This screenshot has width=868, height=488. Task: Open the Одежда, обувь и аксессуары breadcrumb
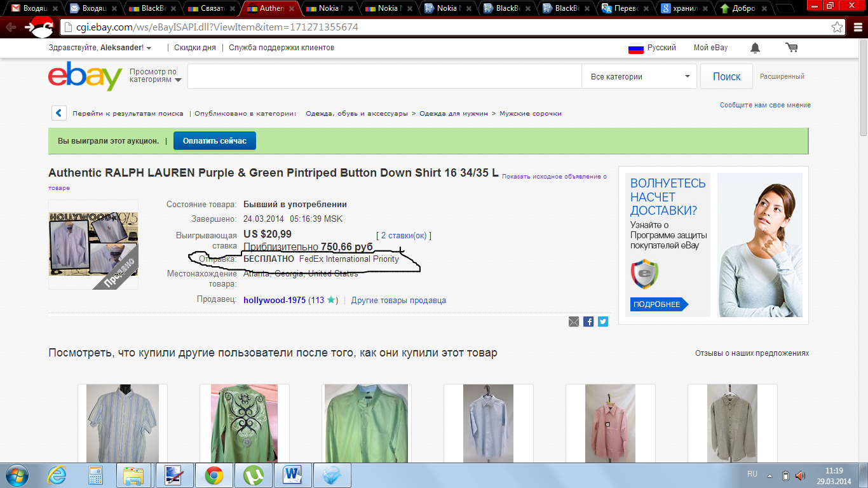(x=356, y=113)
